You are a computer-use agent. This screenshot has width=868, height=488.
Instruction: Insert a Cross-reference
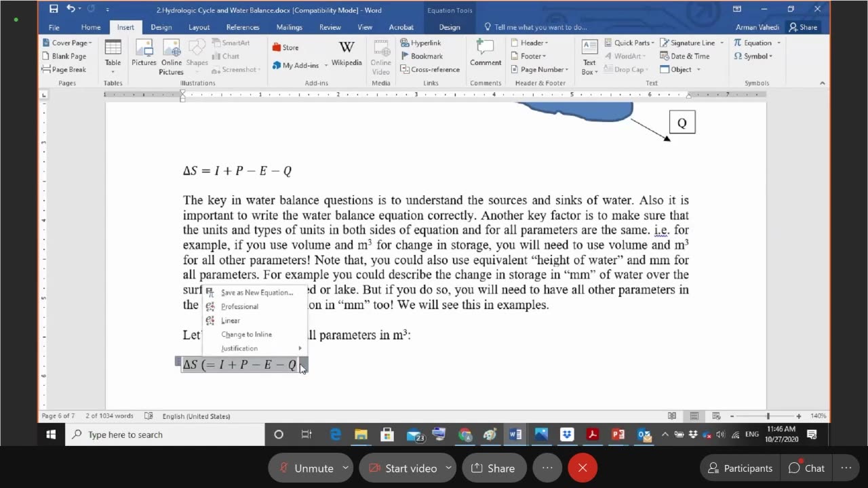click(431, 69)
